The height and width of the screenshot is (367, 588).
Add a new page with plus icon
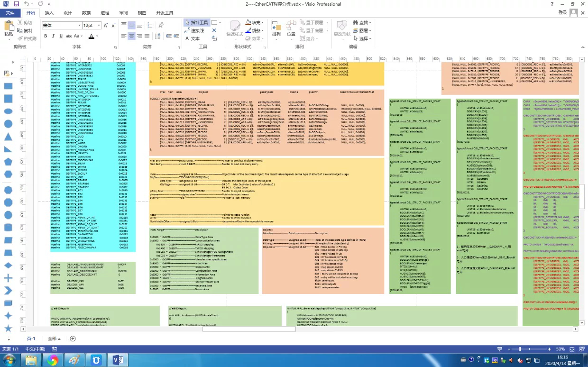73,339
